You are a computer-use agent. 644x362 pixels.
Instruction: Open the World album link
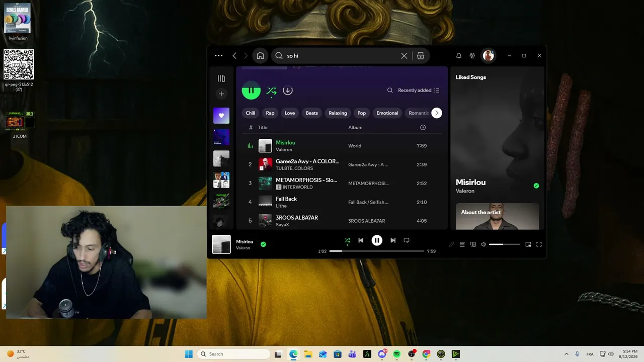coord(355,146)
